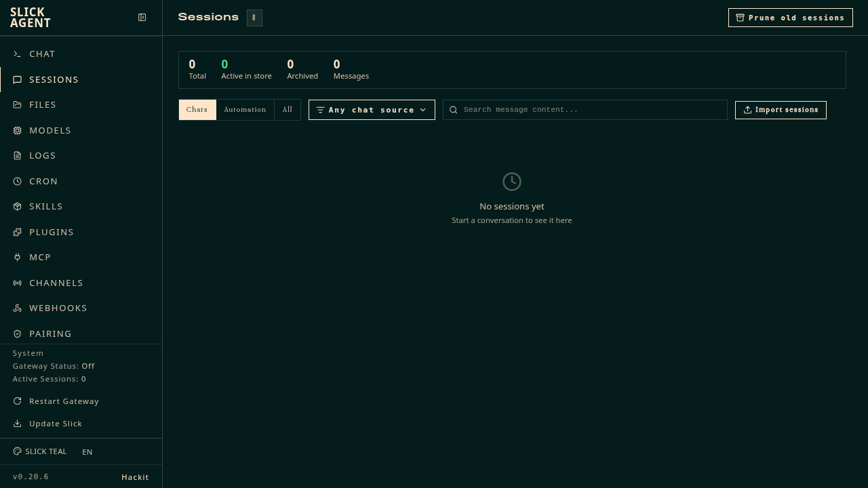Image resolution: width=868 pixels, height=488 pixels.
Task: Click the Plugins puzzle piece icon
Action: 18,232
